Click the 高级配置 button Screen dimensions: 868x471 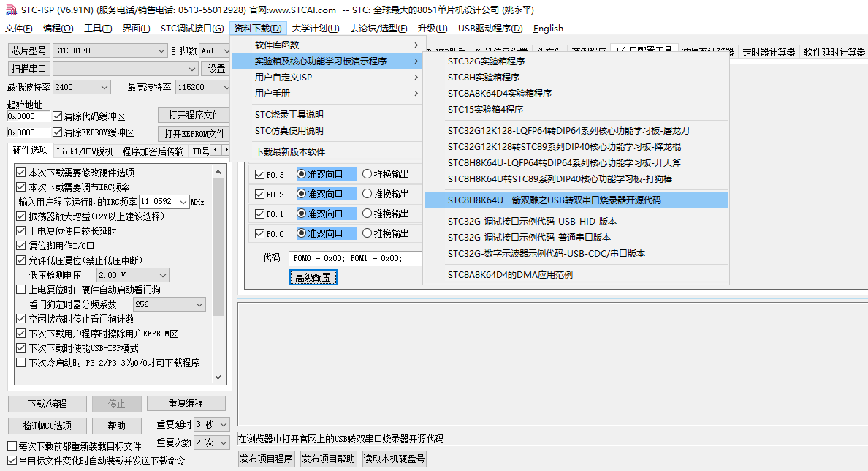[313, 278]
